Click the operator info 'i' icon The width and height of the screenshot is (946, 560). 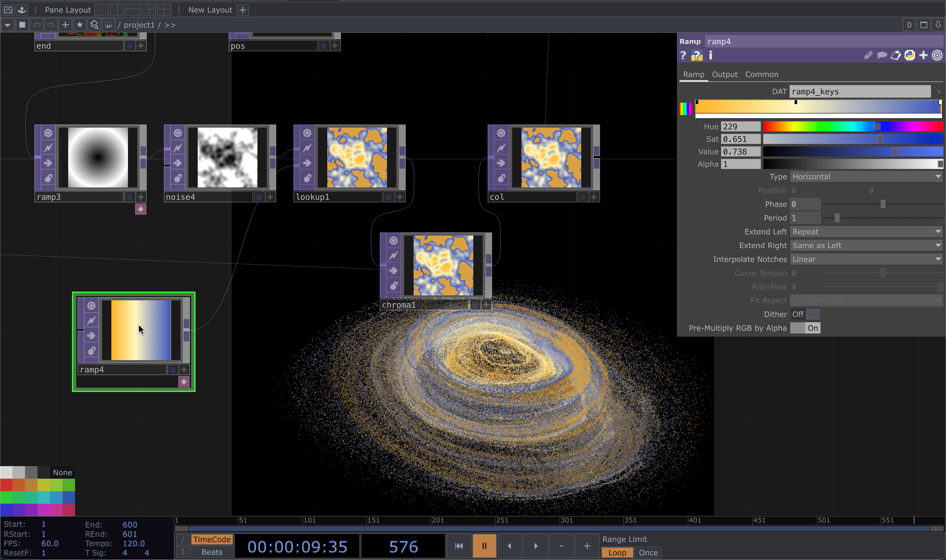pyautogui.click(x=710, y=55)
